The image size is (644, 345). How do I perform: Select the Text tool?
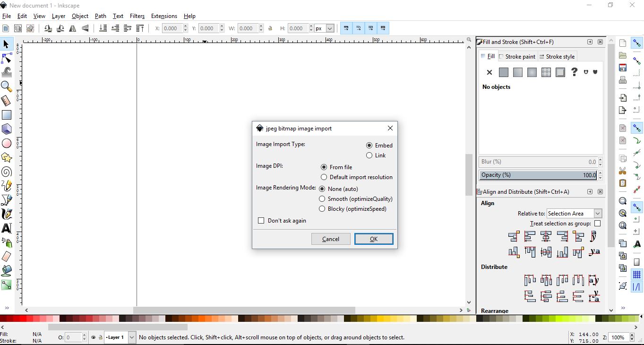pyautogui.click(x=7, y=228)
